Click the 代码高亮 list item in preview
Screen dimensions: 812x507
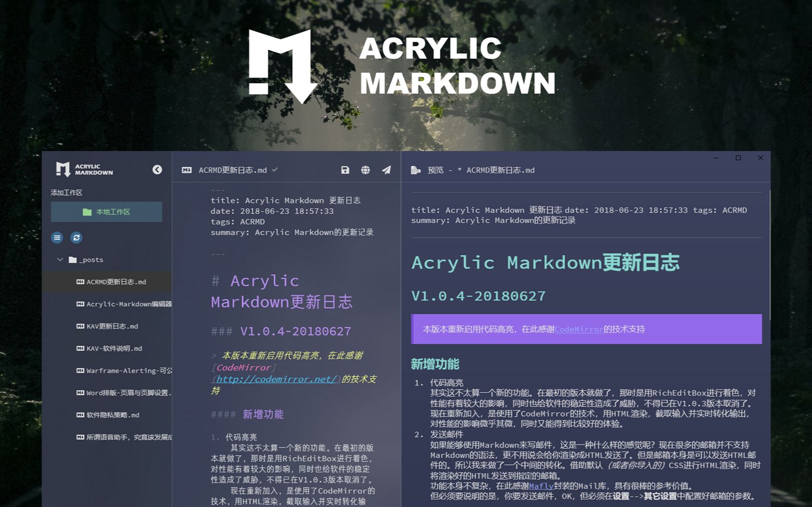447,382
